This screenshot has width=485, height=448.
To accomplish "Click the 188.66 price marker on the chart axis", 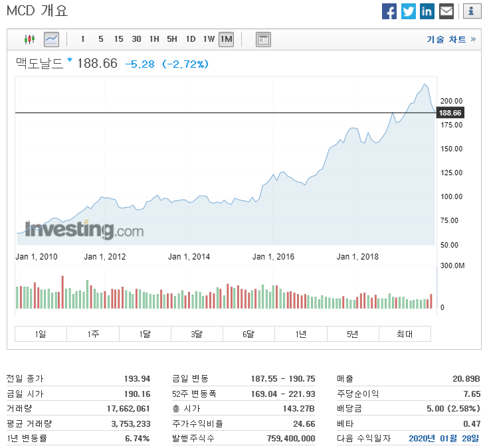I will (x=450, y=113).
